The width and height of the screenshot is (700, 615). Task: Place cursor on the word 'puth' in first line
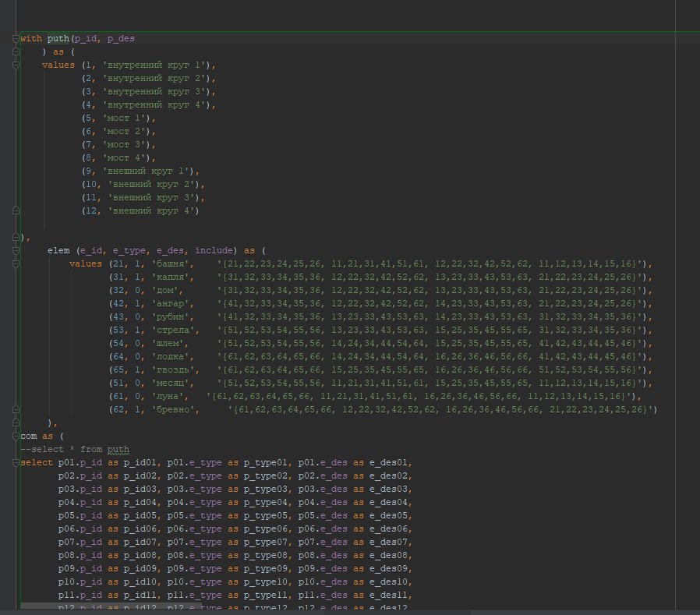[58, 39]
